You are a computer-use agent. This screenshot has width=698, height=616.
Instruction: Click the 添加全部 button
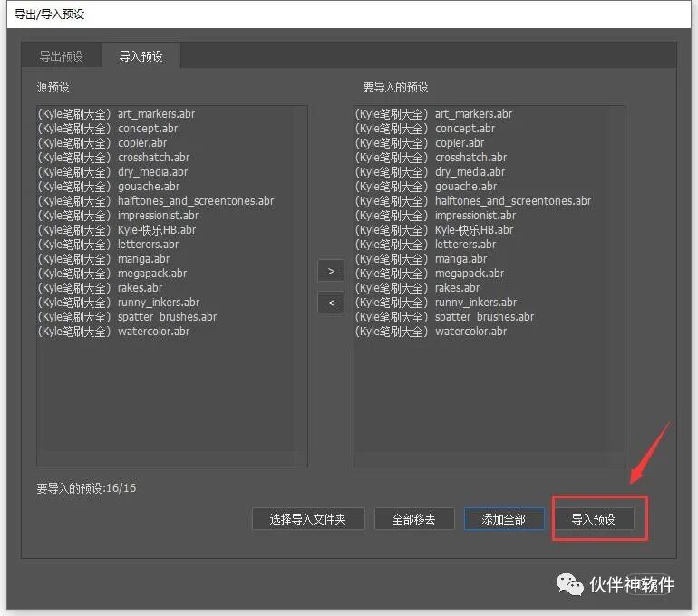504,519
